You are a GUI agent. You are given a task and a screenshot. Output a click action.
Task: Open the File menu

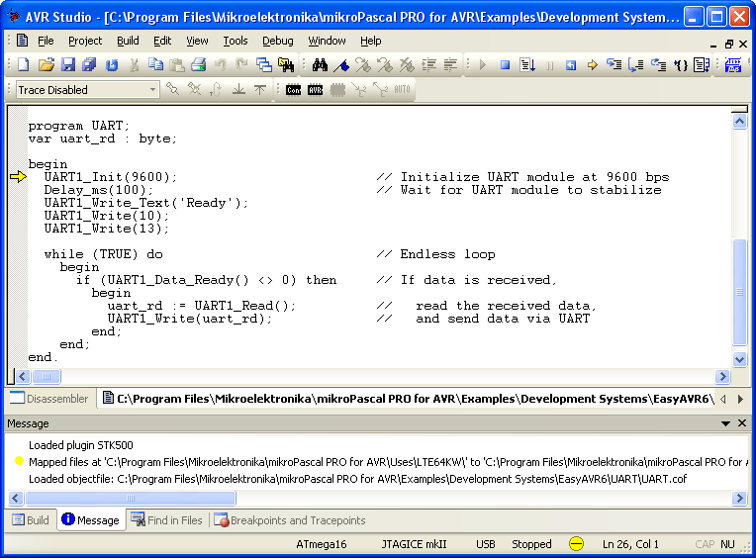pyautogui.click(x=46, y=41)
